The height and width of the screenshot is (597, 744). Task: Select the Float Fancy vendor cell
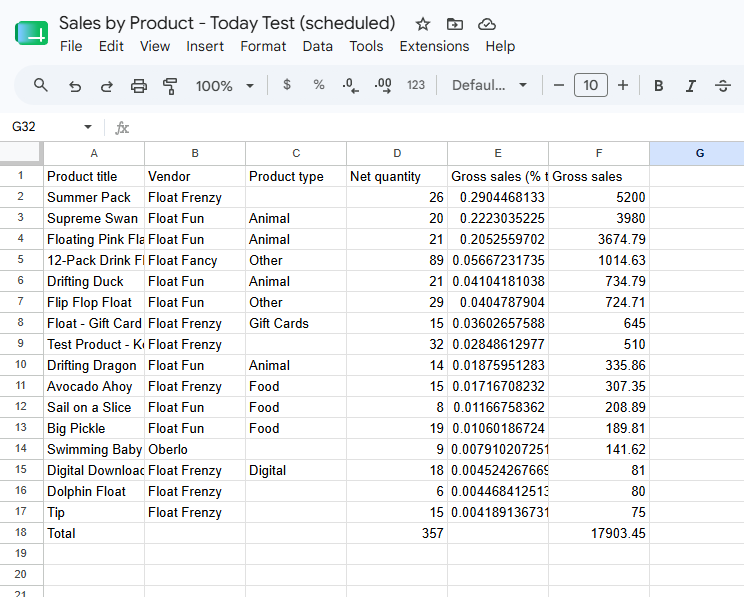tap(195, 260)
